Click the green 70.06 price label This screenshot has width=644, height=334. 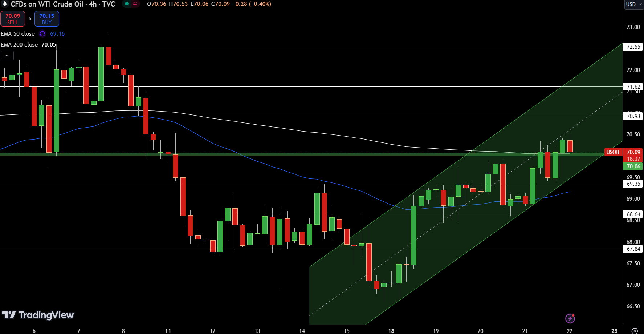[x=633, y=166]
